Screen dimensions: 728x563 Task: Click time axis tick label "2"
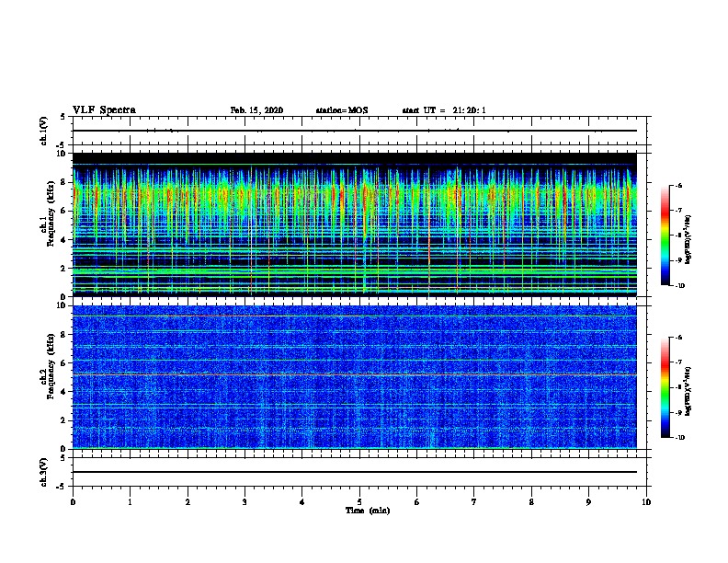pyautogui.click(x=188, y=501)
